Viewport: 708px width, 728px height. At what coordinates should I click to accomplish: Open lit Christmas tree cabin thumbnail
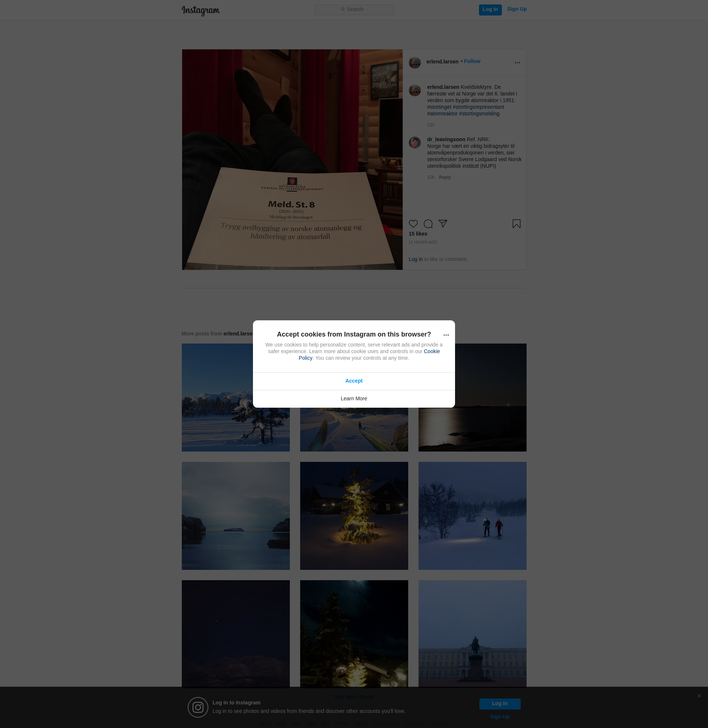point(354,516)
